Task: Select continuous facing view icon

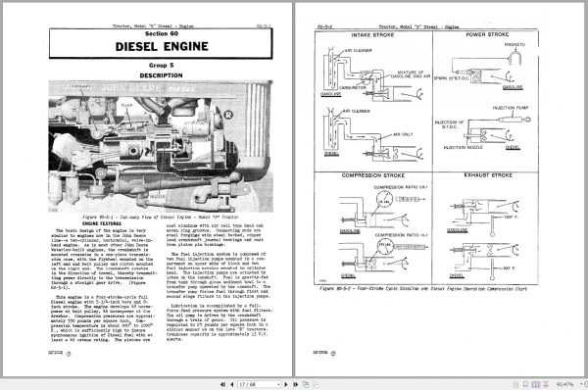Action: click(x=546, y=384)
